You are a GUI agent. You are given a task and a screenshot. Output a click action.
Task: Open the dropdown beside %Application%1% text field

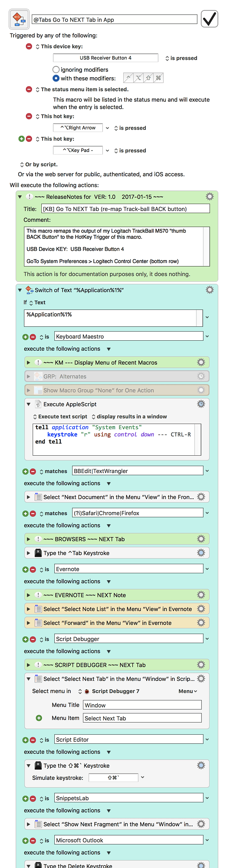207,317
